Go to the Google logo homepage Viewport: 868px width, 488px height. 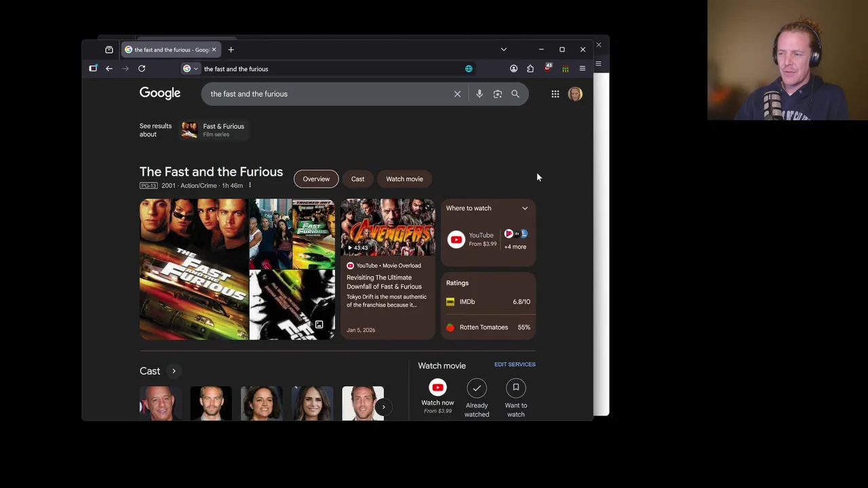point(160,94)
